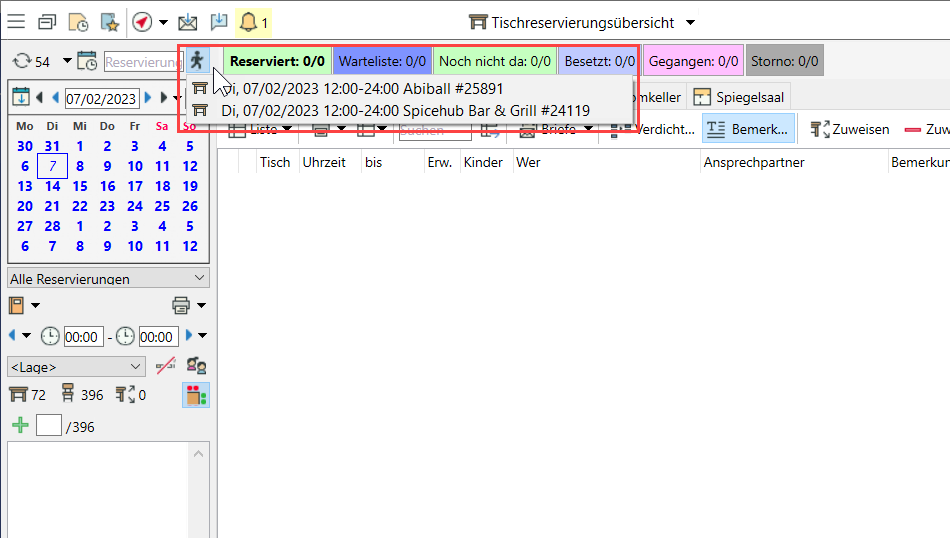This screenshot has height=538, width=950.
Task: Click the green plus add icon
Action: point(20,426)
